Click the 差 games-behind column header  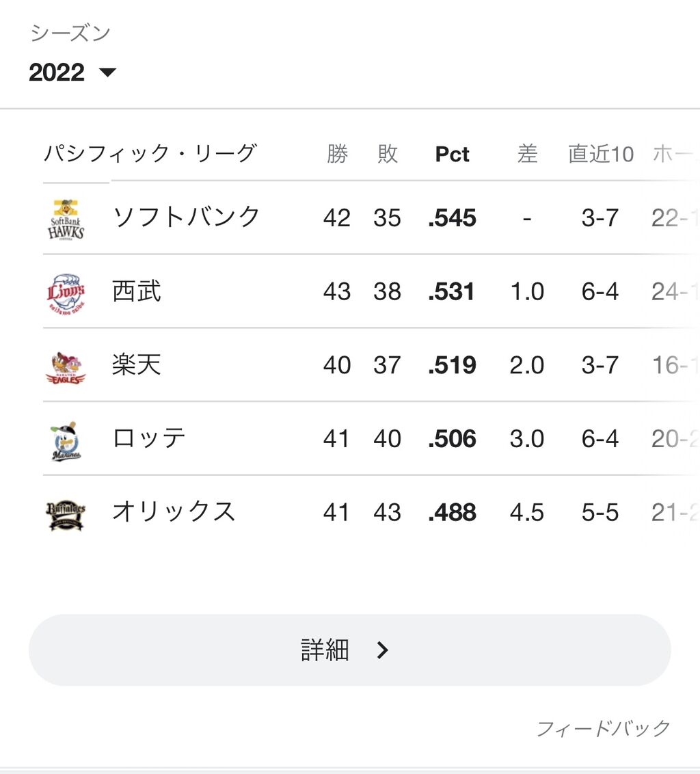point(527,154)
